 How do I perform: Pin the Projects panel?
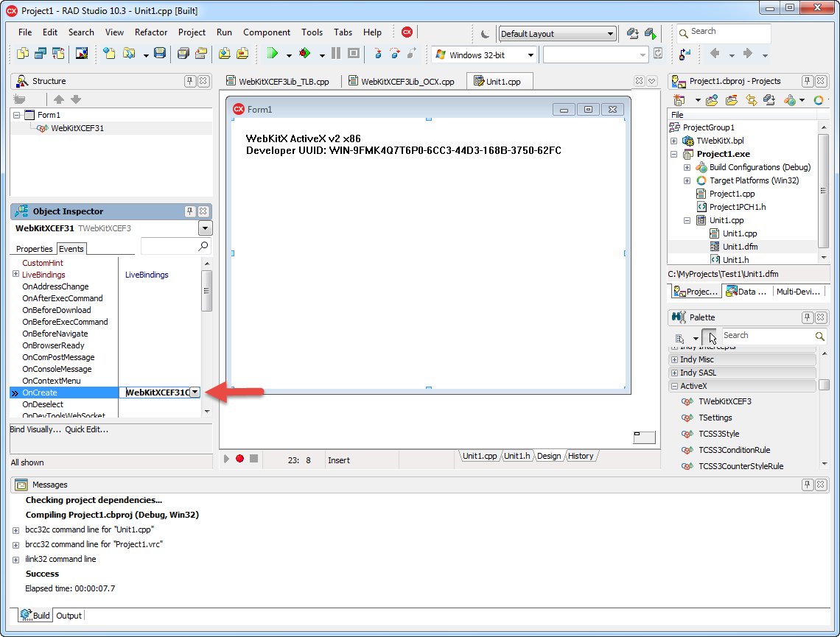(x=807, y=81)
